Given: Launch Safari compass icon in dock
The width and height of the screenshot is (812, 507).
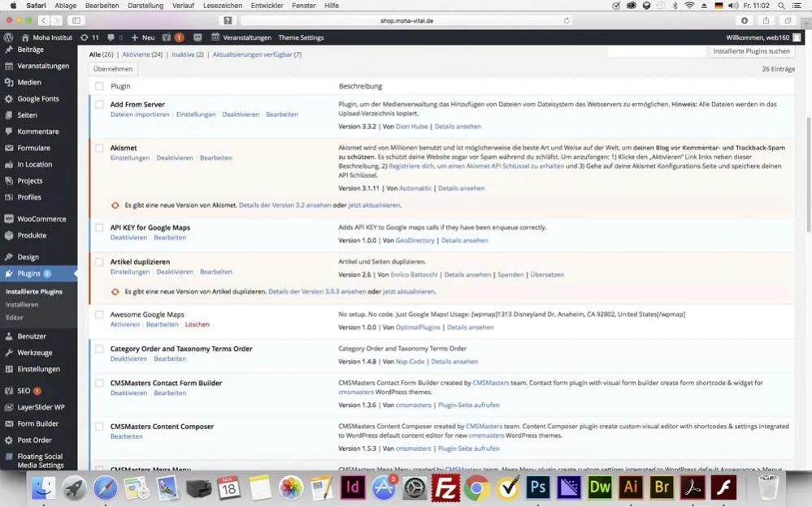Looking at the screenshot, I should click(106, 487).
